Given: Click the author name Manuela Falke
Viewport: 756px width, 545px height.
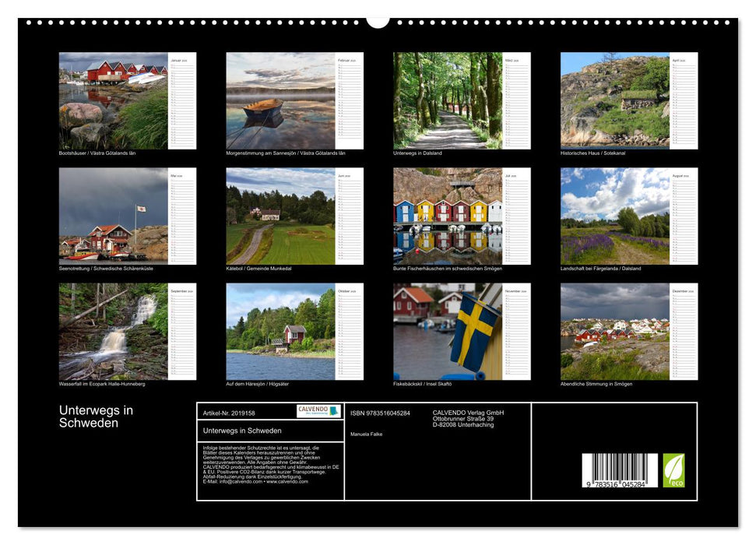Looking at the screenshot, I should click(x=365, y=433).
